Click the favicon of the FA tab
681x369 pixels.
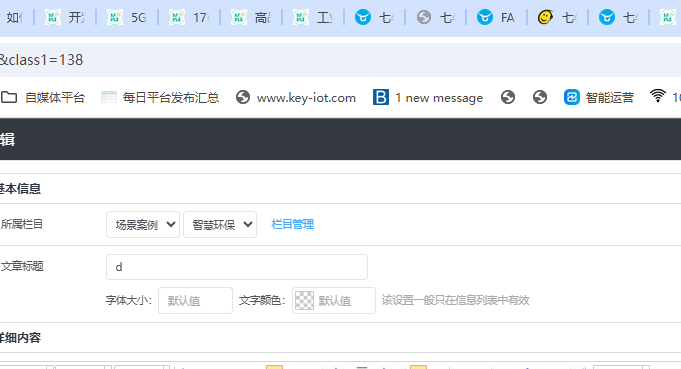click(x=484, y=17)
